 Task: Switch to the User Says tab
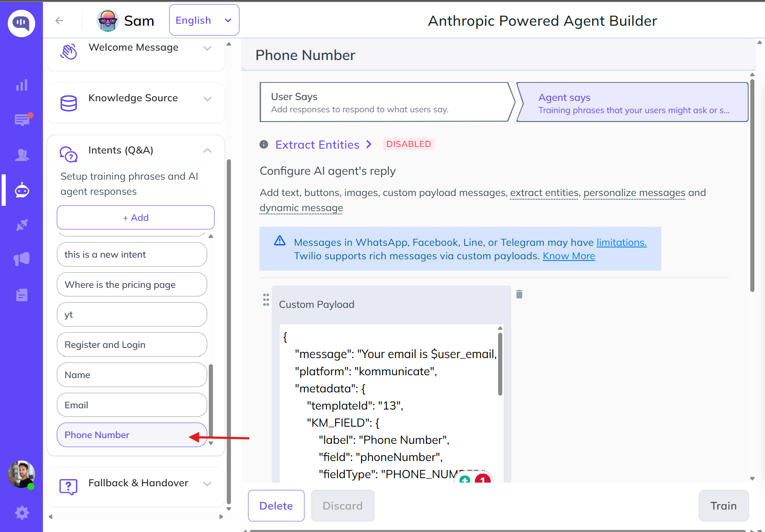(387, 102)
